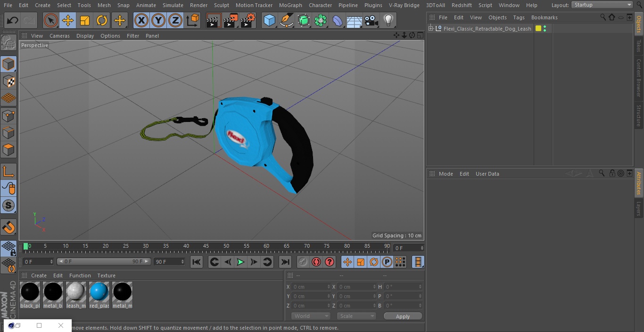Expand the Flexi_Classic_Retractable_Dog_Leash tree item
Image resolution: width=644 pixels, height=332 pixels.
point(430,29)
